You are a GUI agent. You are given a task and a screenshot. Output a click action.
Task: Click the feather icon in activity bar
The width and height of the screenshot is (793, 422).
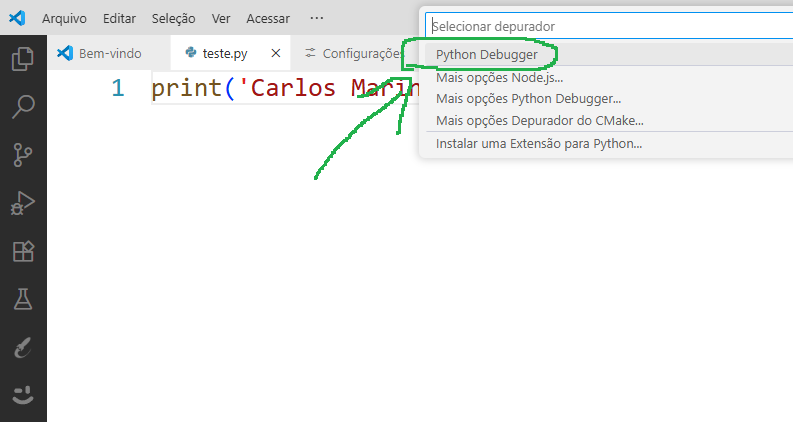click(22, 347)
